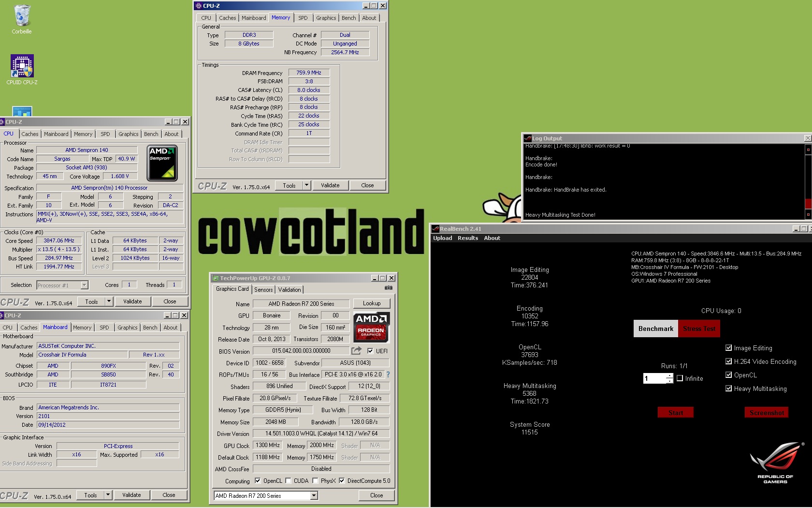Image resolution: width=812 pixels, height=508 pixels.
Task: Toggle the UEFI checkbox in GPU-Z
Action: coord(370,351)
